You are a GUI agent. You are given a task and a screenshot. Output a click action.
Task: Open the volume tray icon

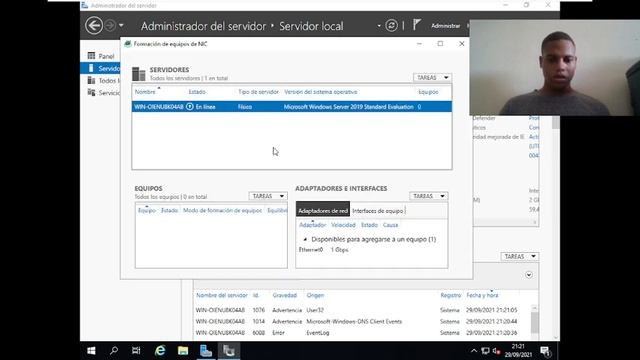(x=496, y=351)
